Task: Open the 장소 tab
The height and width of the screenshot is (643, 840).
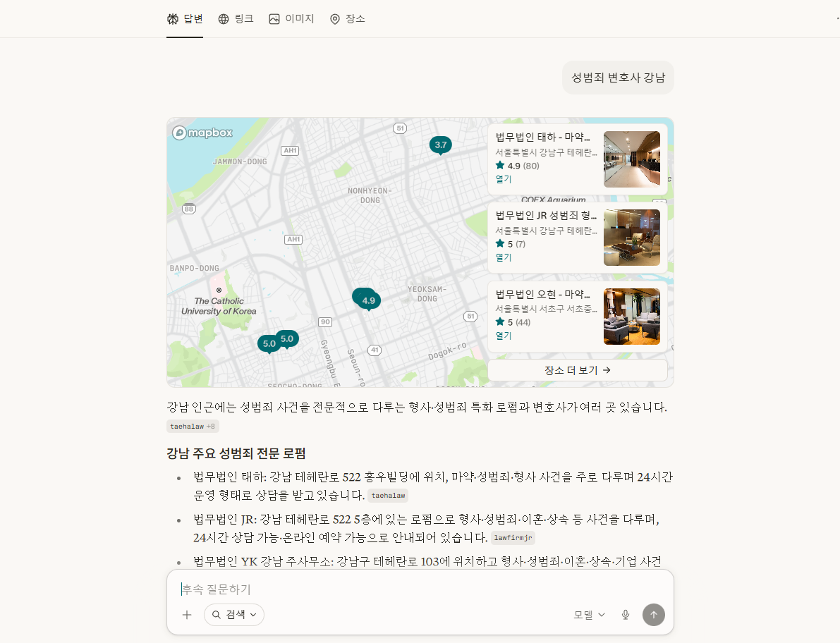Action: [x=347, y=19]
